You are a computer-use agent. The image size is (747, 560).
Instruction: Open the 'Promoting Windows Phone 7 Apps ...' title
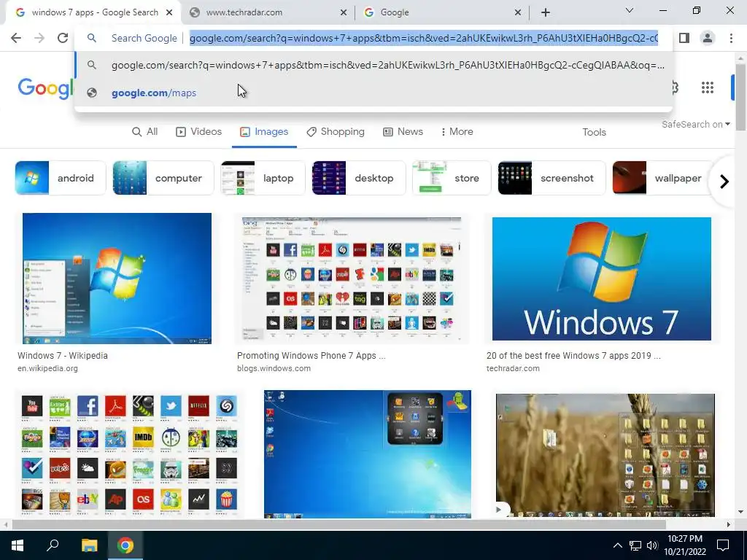coord(311,356)
